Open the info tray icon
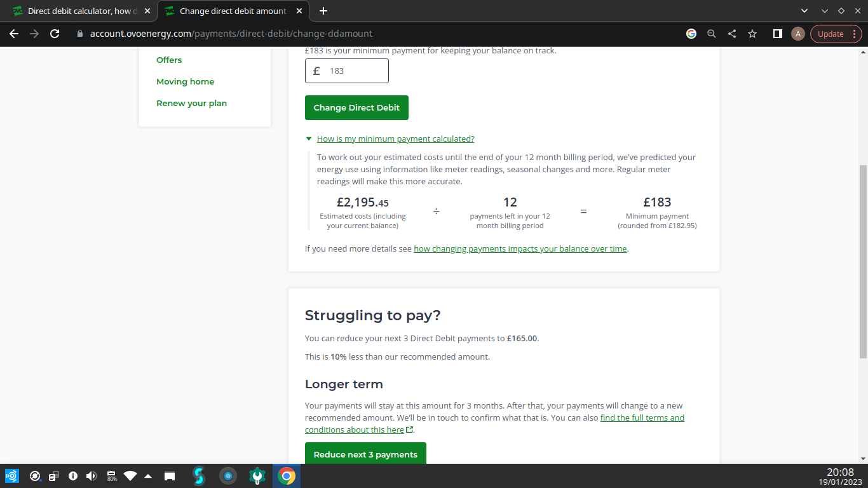This screenshot has height=488, width=868. coord(73,476)
